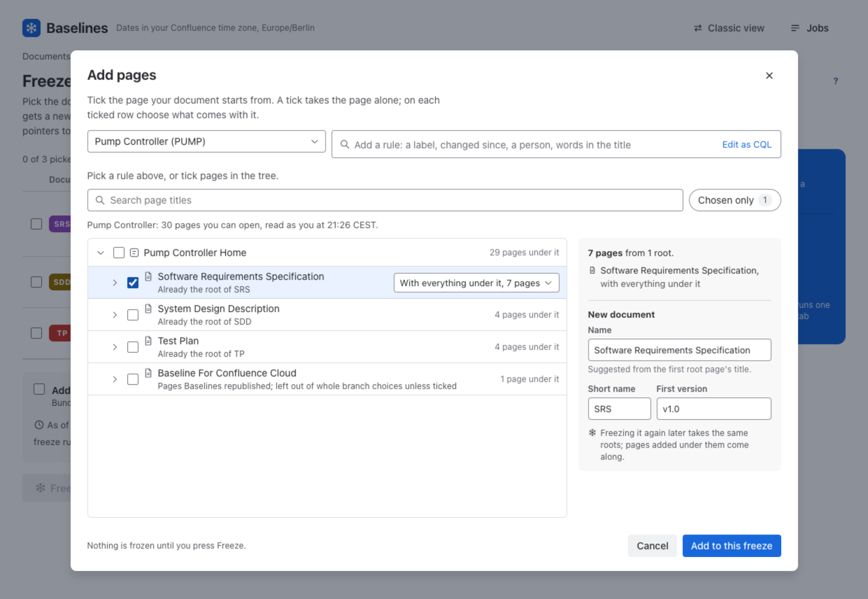Tick Baseline For Confluence Cloud checkbox
Viewport: 868px width, 599px height.
133,379
